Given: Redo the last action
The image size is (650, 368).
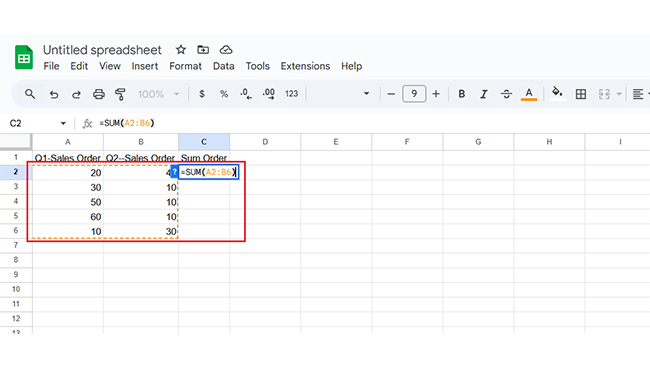Looking at the screenshot, I should click(76, 94).
